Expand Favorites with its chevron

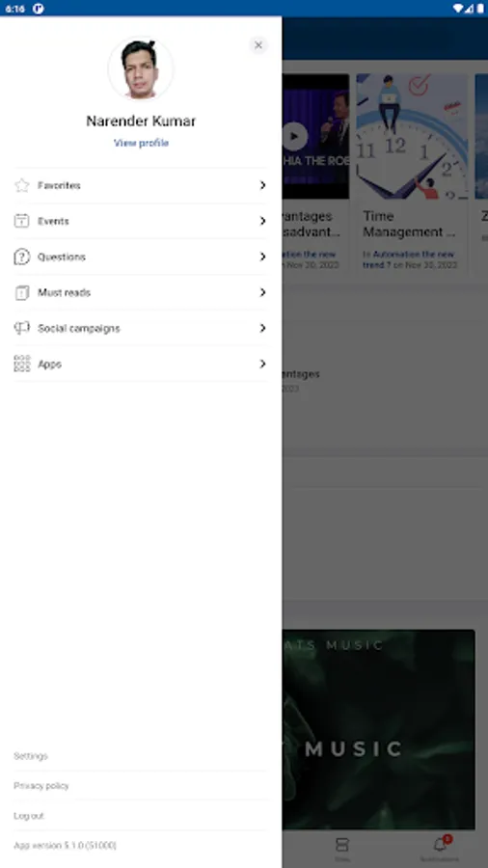tap(263, 185)
